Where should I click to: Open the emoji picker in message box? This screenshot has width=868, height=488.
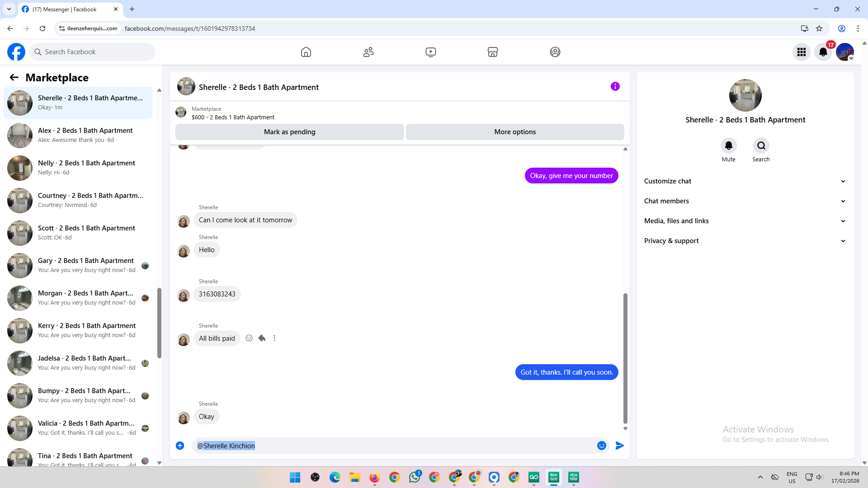pos(601,446)
